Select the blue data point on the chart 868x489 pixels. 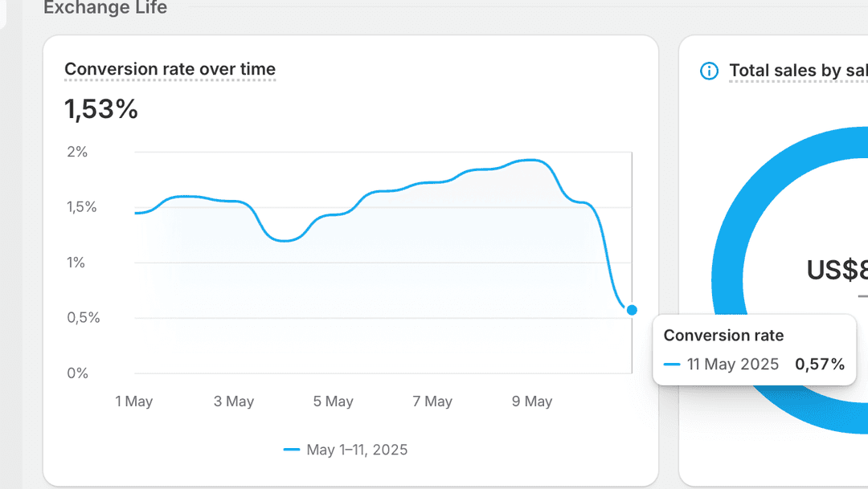click(x=632, y=310)
